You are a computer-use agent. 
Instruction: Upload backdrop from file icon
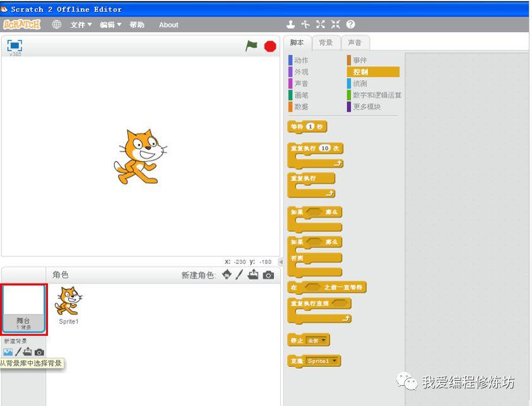(x=28, y=352)
